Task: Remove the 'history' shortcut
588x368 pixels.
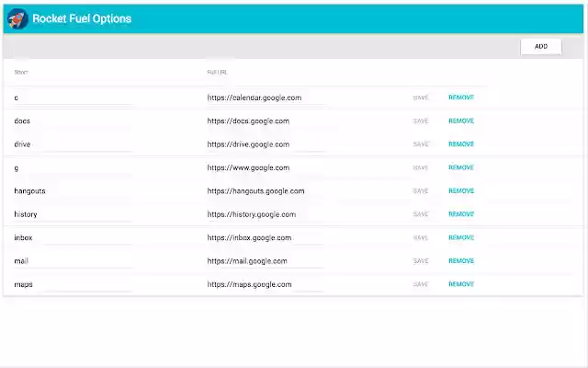Action: coord(461,214)
